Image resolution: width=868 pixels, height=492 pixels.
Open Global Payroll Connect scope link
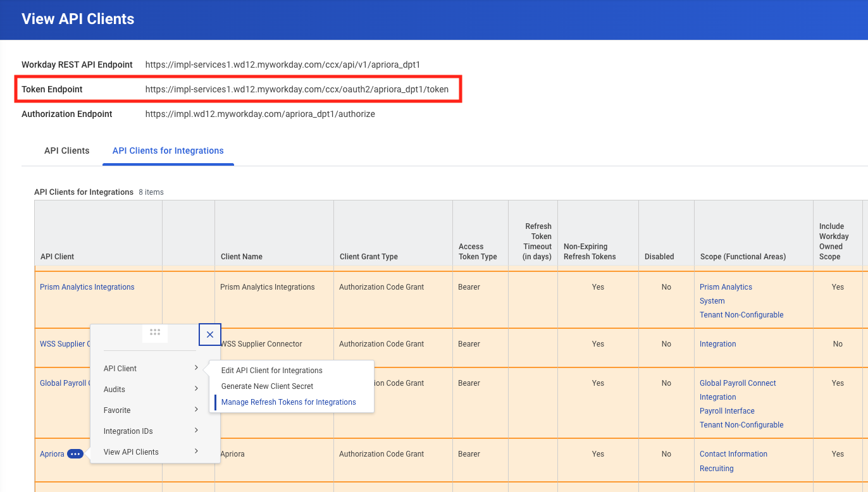click(x=738, y=383)
